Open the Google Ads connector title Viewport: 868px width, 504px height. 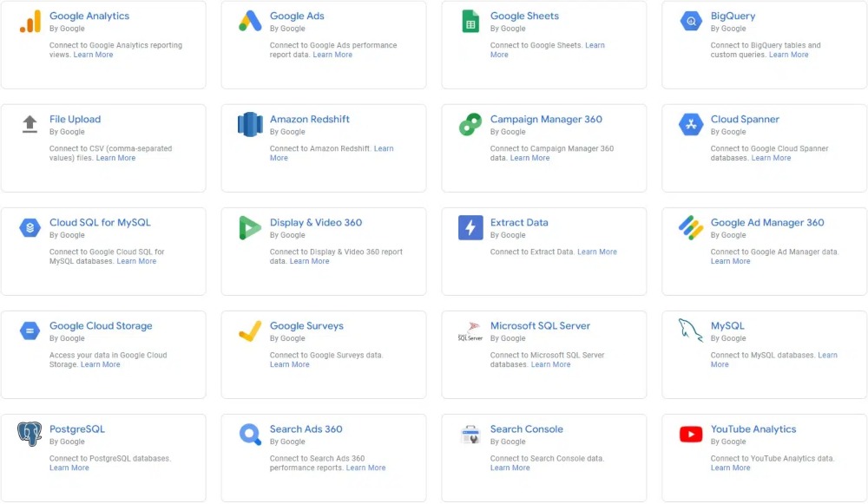tap(297, 16)
